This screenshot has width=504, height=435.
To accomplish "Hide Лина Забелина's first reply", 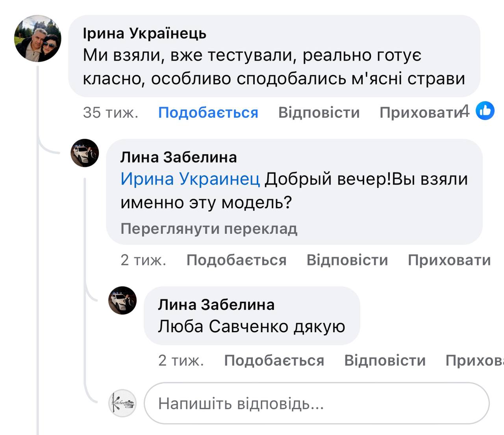I will [448, 260].
